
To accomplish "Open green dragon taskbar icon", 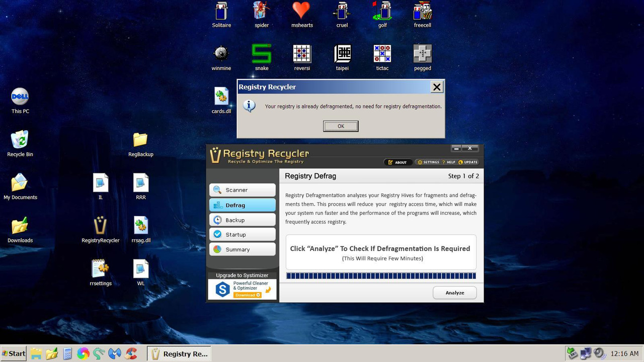I will coord(99,354).
